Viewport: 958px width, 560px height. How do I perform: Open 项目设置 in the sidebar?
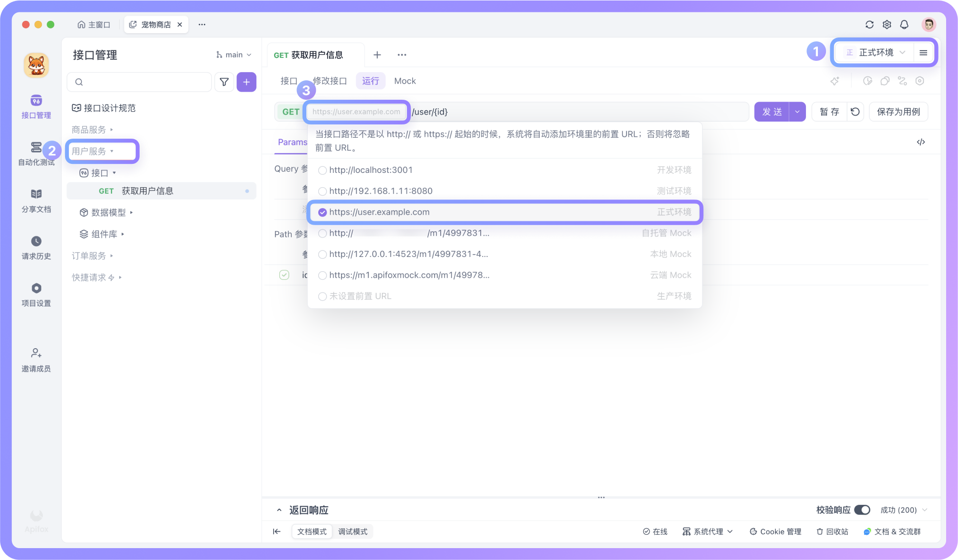point(36,294)
